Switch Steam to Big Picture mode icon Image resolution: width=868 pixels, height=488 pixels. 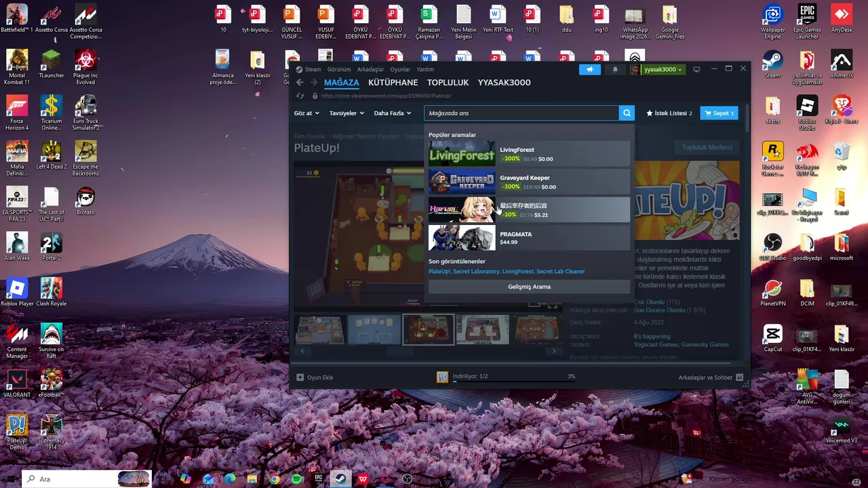(697, 69)
